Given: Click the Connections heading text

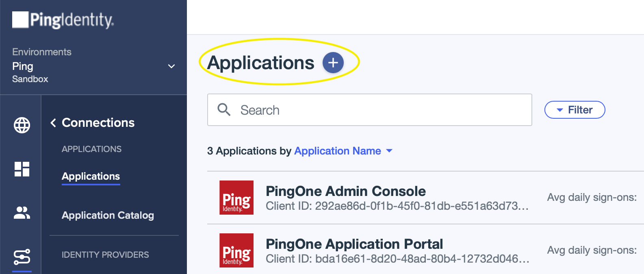Looking at the screenshot, I should (98, 123).
